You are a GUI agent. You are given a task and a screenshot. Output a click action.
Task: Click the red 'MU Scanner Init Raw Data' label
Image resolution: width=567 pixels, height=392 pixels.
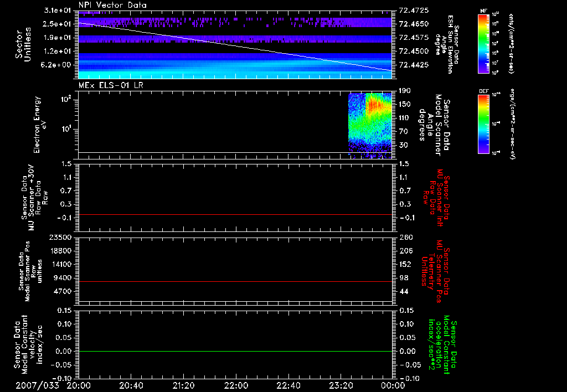click(436, 198)
